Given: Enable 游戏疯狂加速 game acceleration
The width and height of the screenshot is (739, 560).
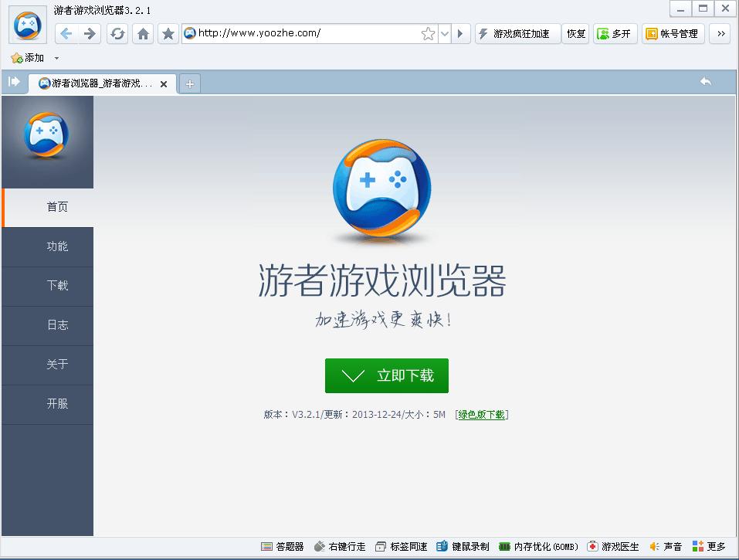Looking at the screenshot, I should 517,33.
